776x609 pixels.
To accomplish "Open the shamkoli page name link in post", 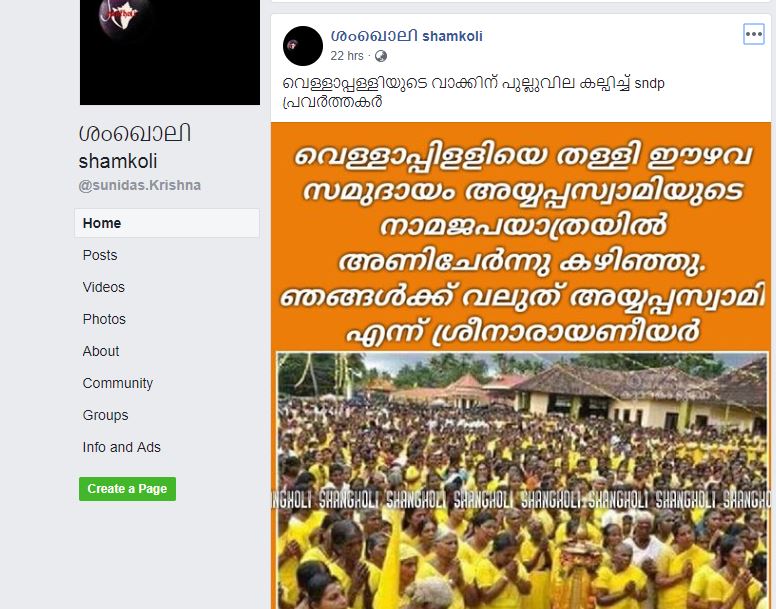I will tap(407, 36).
